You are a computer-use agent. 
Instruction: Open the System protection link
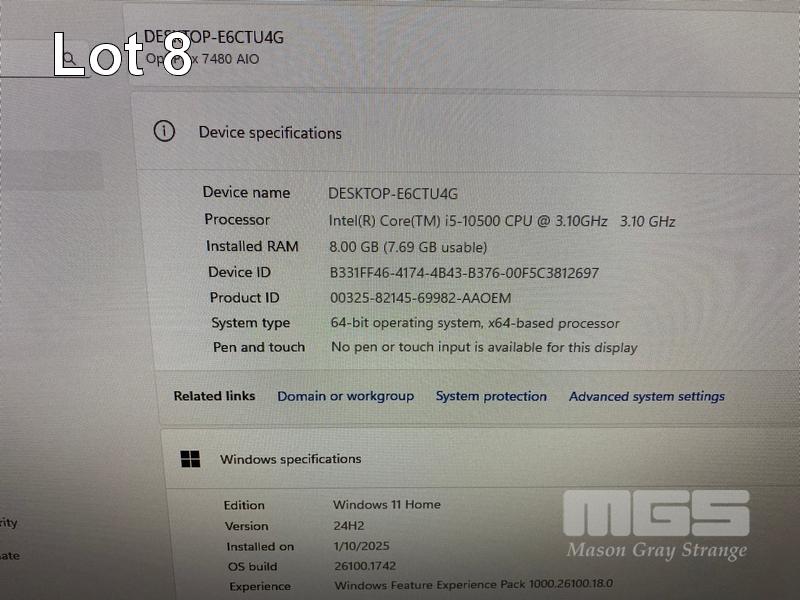(491, 396)
